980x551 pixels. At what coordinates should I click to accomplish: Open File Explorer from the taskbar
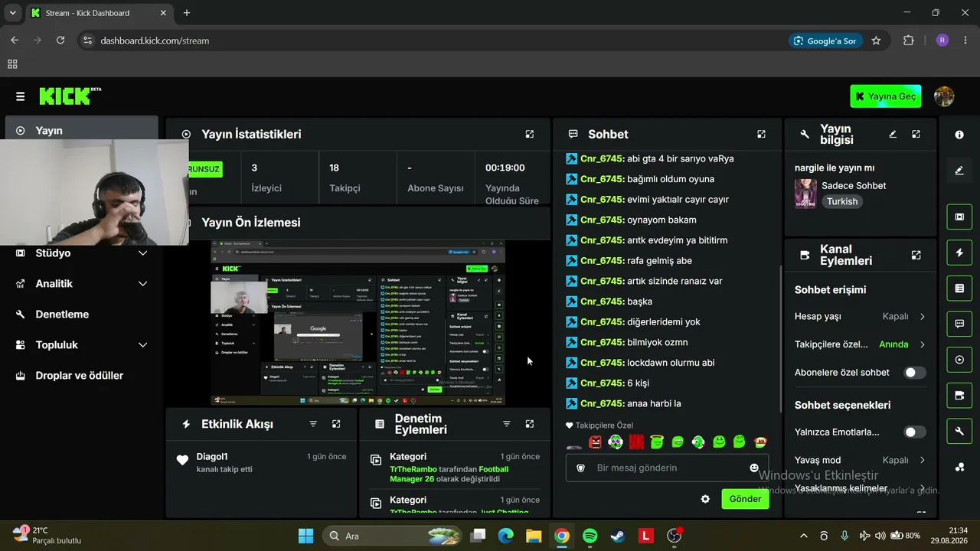pyautogui.click(x=534, y=536)
